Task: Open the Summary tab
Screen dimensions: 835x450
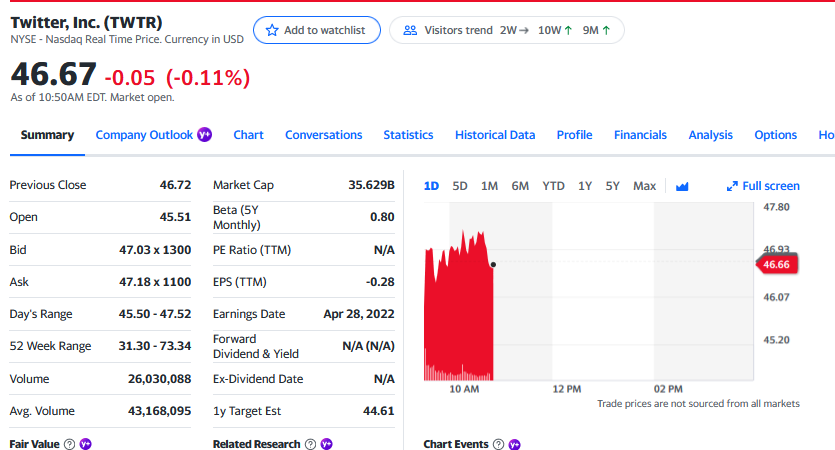Action: (x=47, y=135)
